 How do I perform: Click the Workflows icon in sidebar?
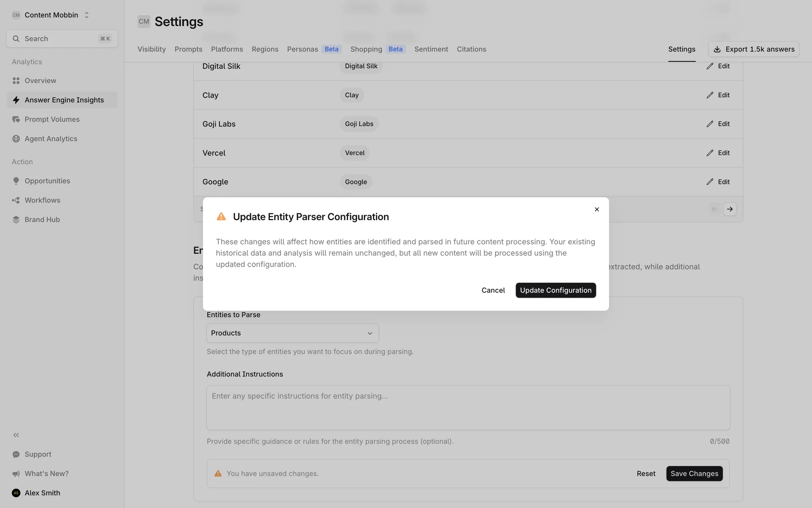tap(16, 200)
